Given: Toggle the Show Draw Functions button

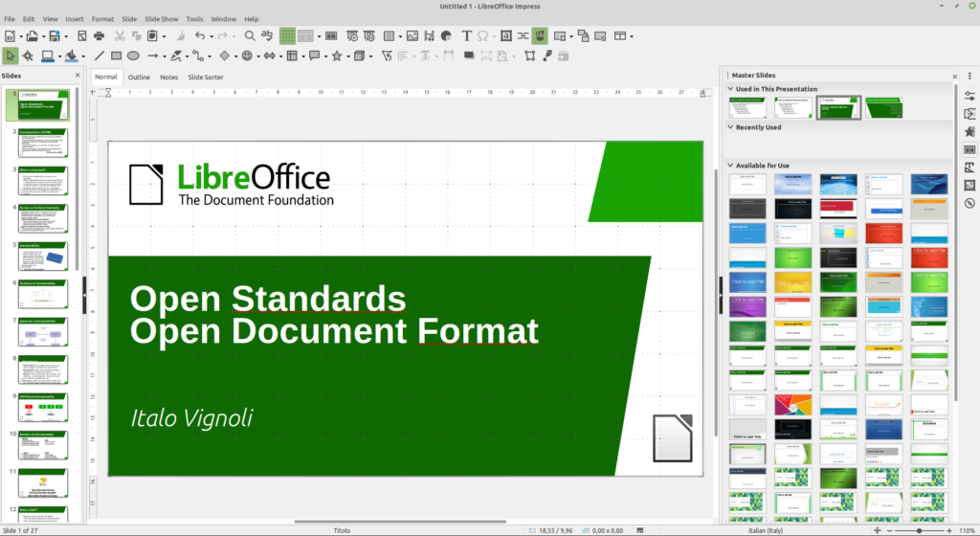Looking at the screenshot, I should [540, 36].
